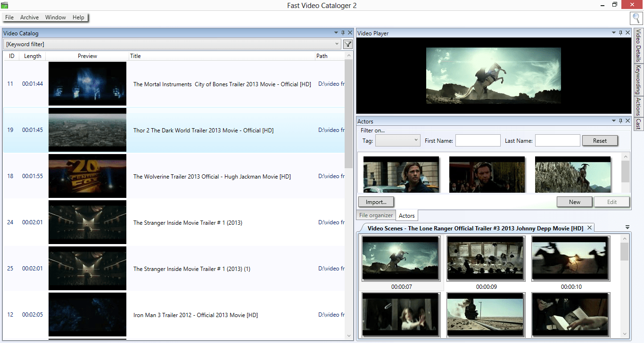This screenshot has height=343, width=644.
Task: Open the actor Tag dropdown
Action: pos(397,140)
